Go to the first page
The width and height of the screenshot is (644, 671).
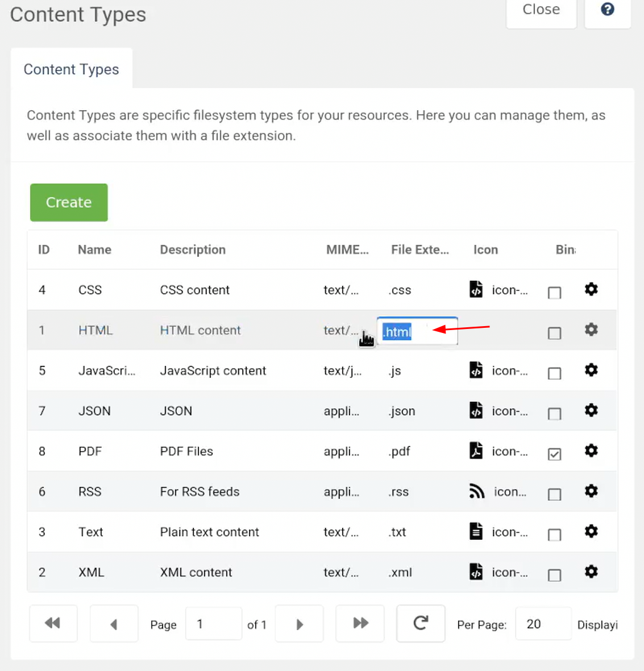[x=53, y=623]
